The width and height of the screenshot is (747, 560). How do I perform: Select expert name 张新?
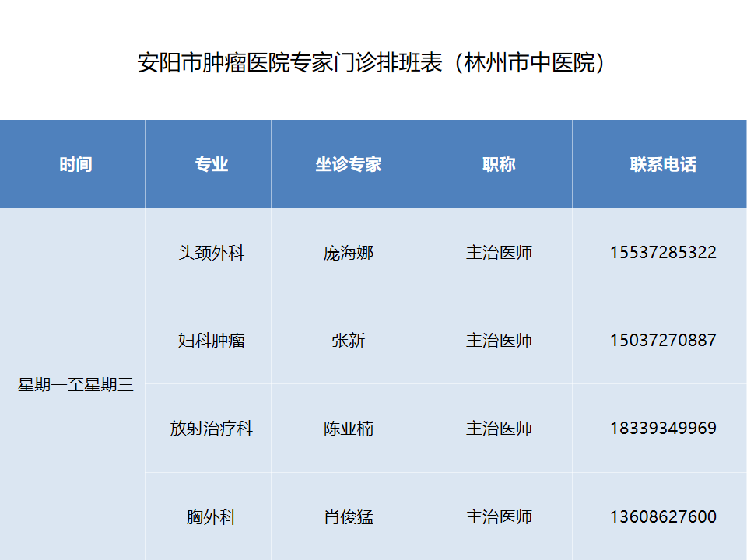(x=349, y=341)
